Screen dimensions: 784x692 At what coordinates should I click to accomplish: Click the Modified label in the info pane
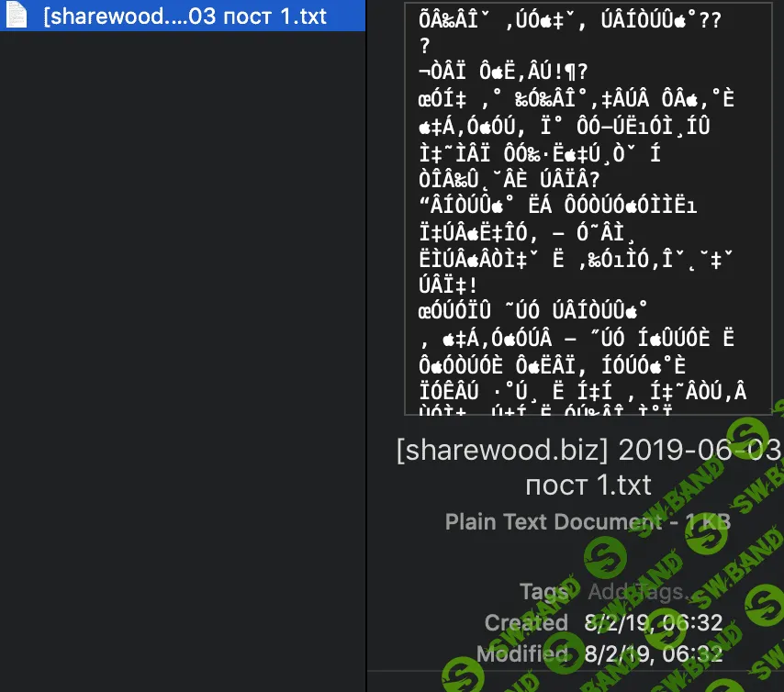coord(521,654)
